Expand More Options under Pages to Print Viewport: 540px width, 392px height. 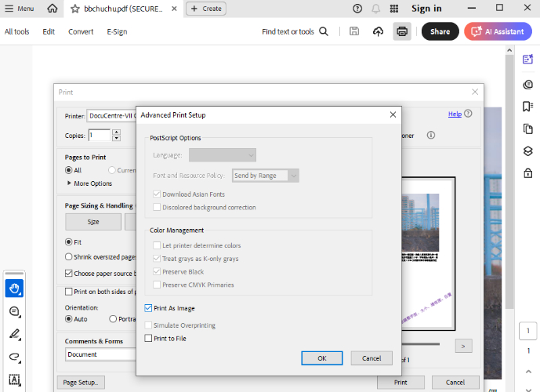point(90,183)
